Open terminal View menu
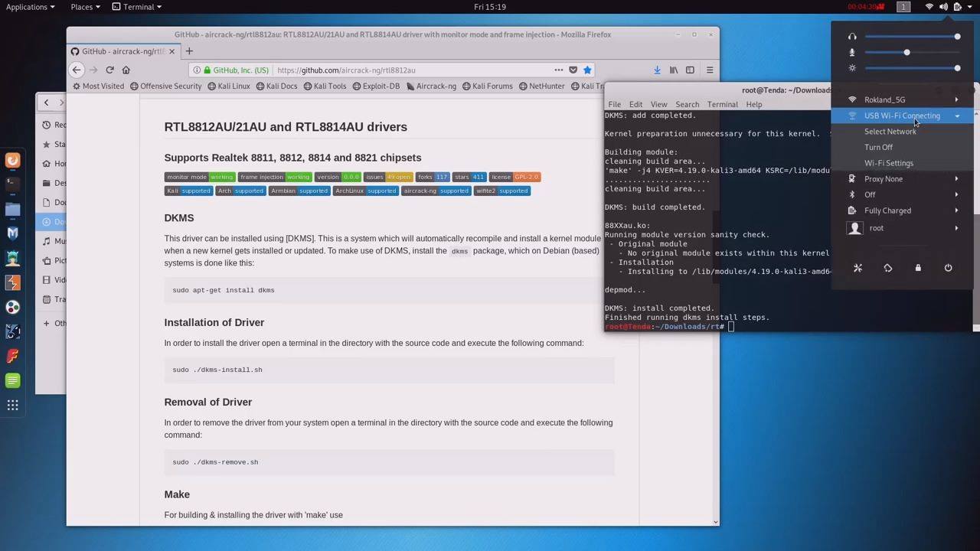 point(659,104)
